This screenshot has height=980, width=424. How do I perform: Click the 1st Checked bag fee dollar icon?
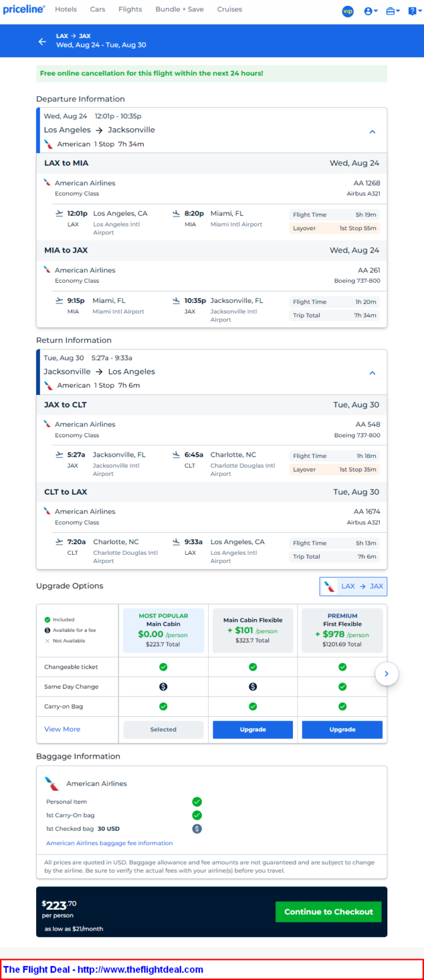pyautogui.click(x=197, y=828)
